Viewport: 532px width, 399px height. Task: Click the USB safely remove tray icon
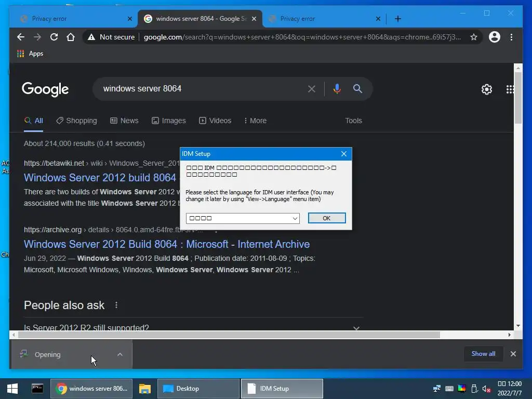(474, 389)
